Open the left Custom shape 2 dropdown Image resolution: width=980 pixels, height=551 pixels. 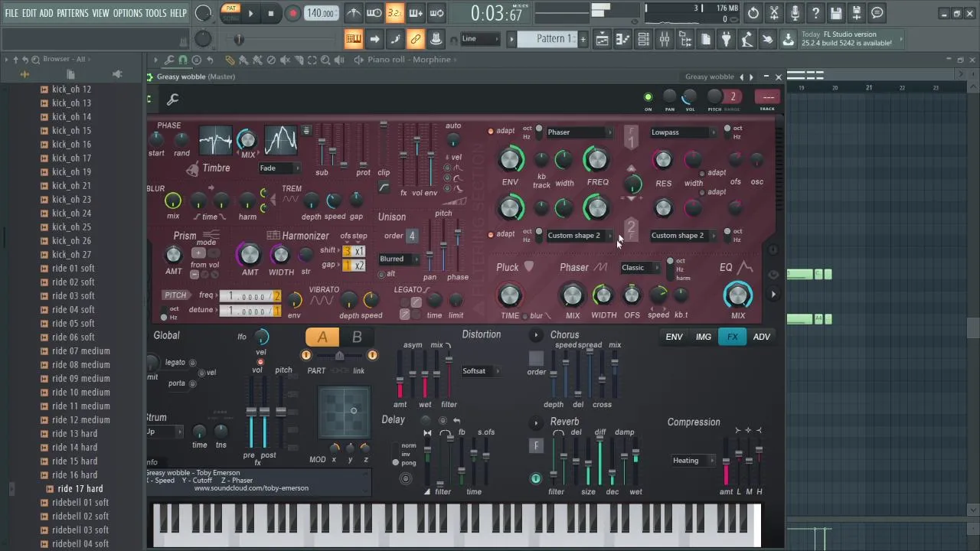(580, 236)
